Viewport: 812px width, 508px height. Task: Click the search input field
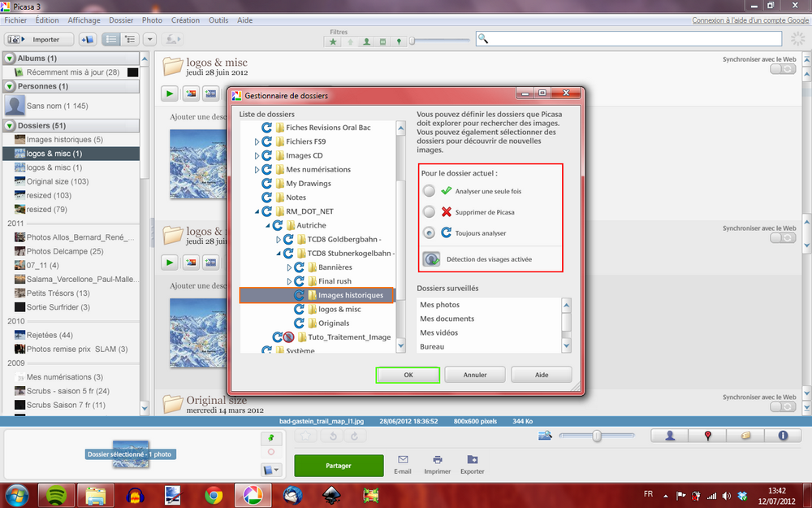click(628, 39)
